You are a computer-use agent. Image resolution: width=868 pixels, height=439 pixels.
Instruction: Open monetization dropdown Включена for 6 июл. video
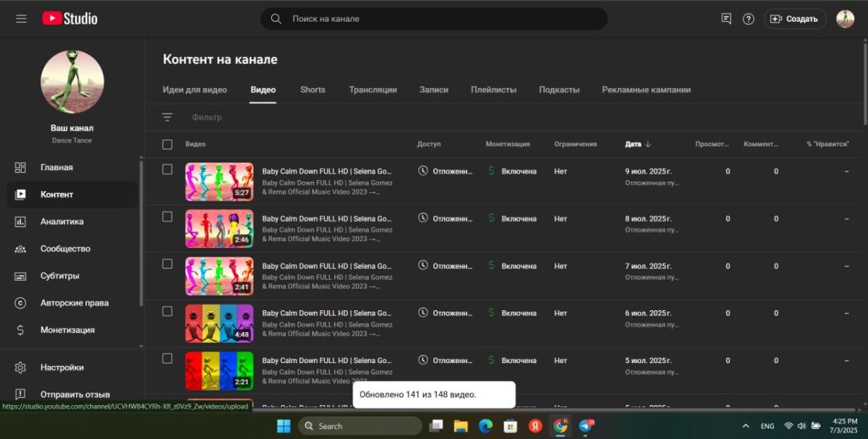[x=519, y=313]
